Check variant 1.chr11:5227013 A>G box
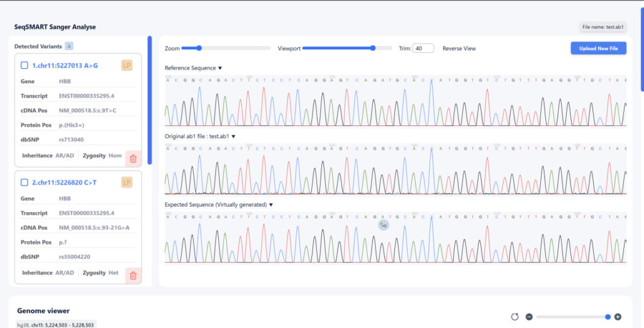Screen dimensions: 644x328 tap(25, 65)
